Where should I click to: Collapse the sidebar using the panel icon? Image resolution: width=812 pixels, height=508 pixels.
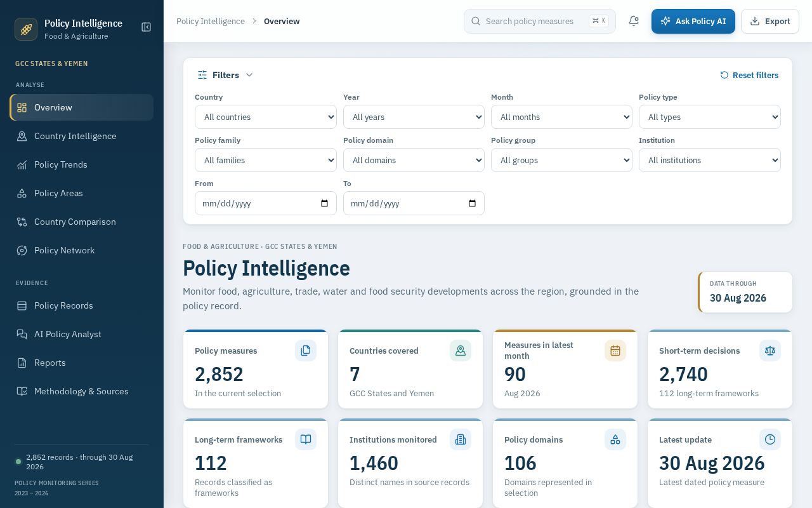coord(146,27)
